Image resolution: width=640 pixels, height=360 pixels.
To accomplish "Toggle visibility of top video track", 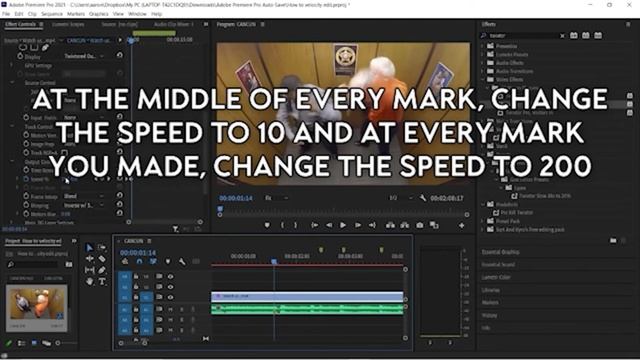I will [170, 277].
